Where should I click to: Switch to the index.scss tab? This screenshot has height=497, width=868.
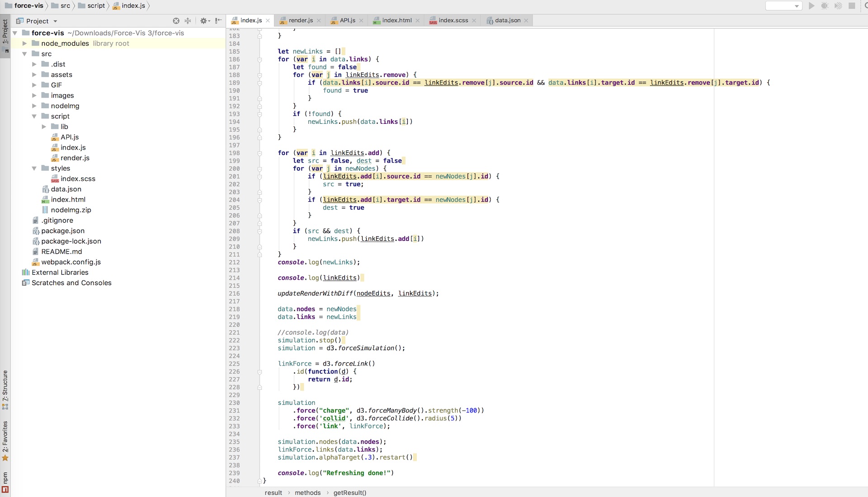click(453, 20)
